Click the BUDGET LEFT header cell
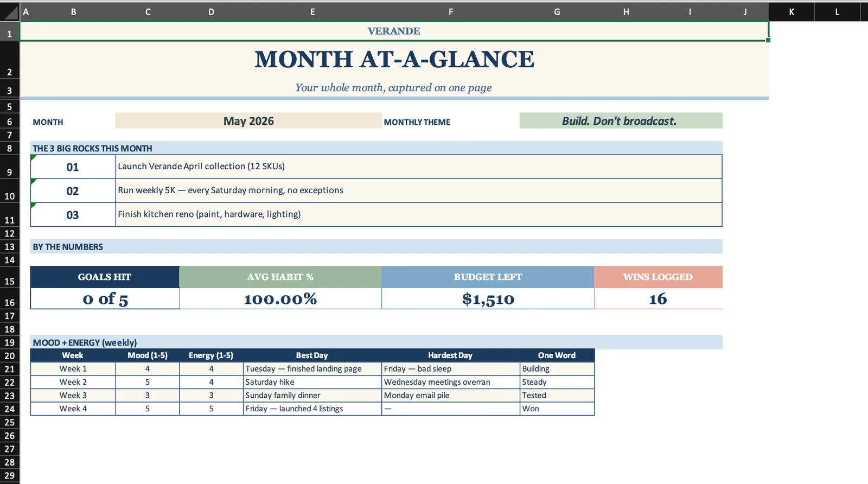Viewport: 868px width, 484px height. point(488,277)
